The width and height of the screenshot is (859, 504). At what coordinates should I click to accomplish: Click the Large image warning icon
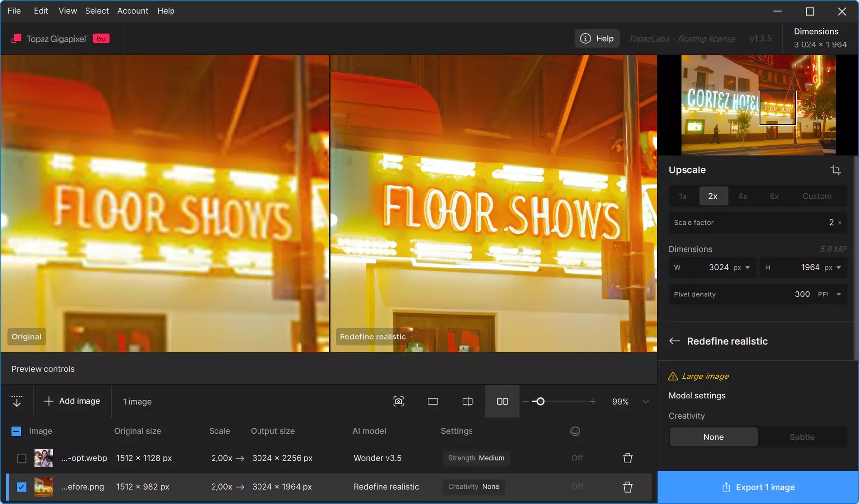[x=673, y=377]
